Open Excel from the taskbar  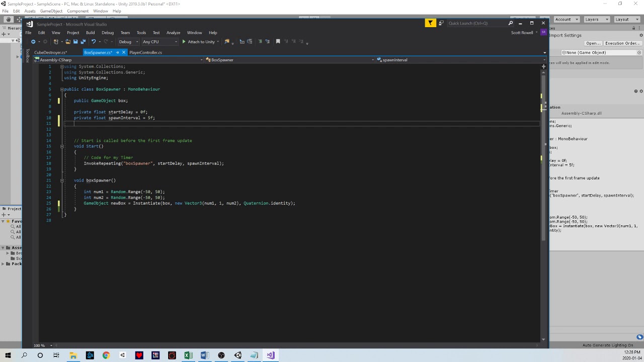(188, 355)
